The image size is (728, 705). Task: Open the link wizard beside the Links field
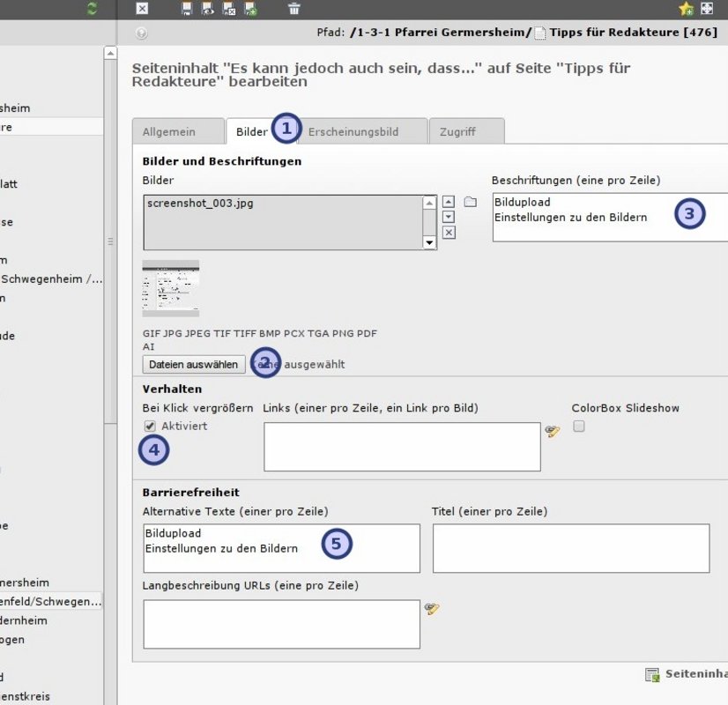(x=553, y=431)
